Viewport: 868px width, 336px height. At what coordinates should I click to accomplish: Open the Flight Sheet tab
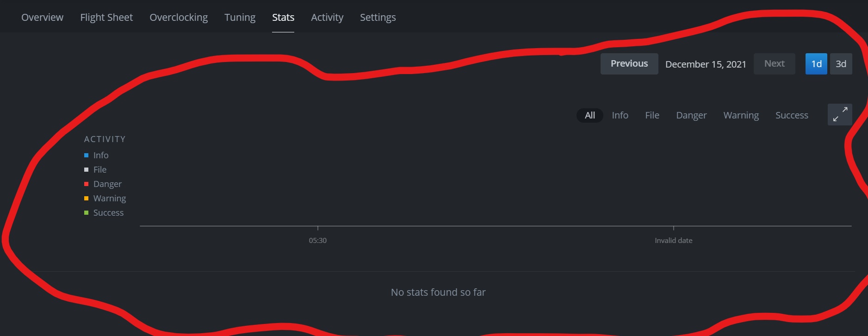[106, 17]
